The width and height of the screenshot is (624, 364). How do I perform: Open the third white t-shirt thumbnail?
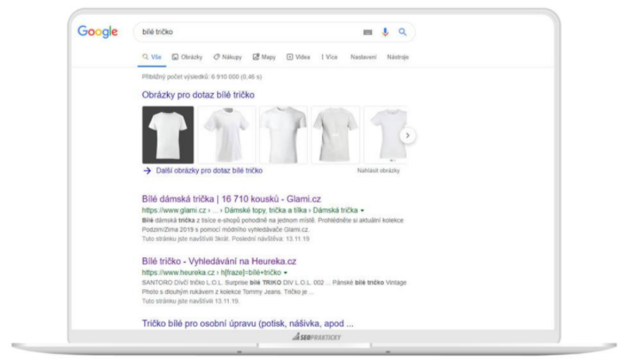click(x=283, y=135)
